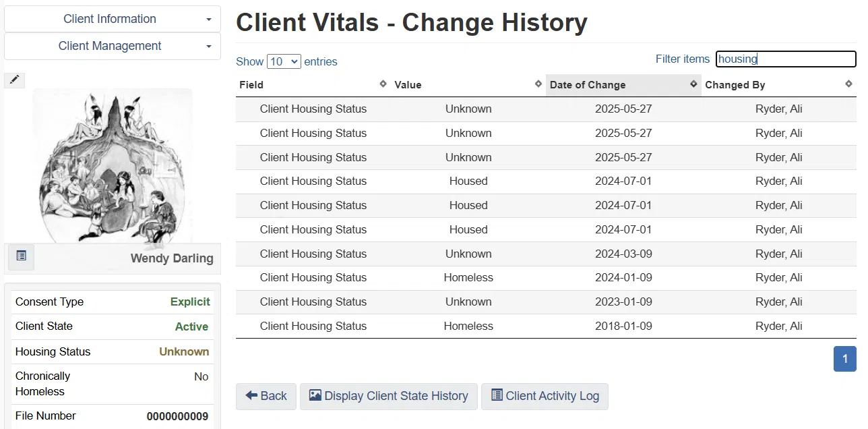Click Display Client State History button

coord(389,396)
